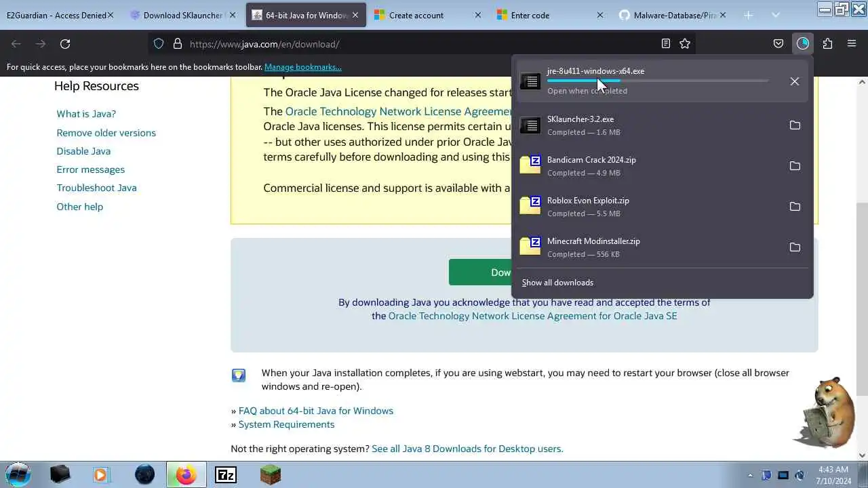The width and height of the screenshot is (868, 488).
Task: Open the tracking protection shield icon
Action: (x=159, y=44)
